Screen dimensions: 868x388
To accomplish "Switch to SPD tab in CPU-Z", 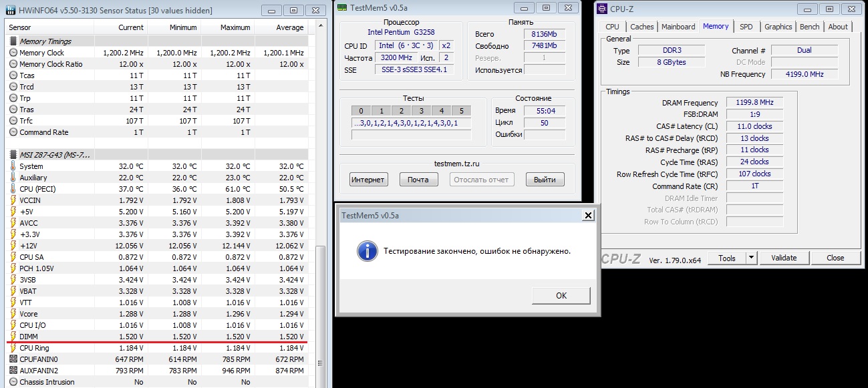I will point(746,27).
